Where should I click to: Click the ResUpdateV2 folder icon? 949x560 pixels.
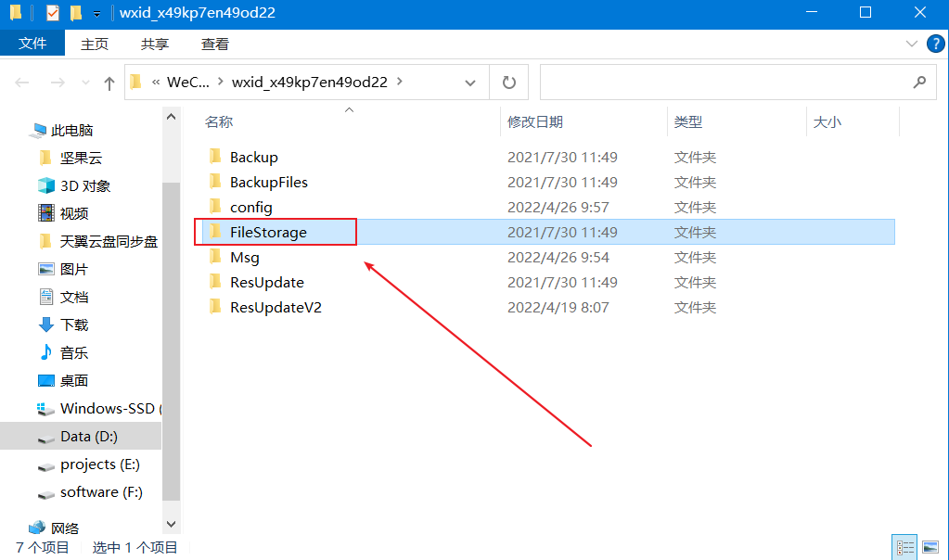[215, 307]
